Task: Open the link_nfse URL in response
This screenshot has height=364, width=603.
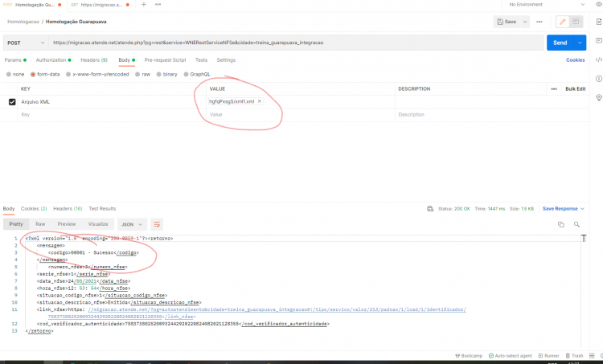Action: (277, 309)
